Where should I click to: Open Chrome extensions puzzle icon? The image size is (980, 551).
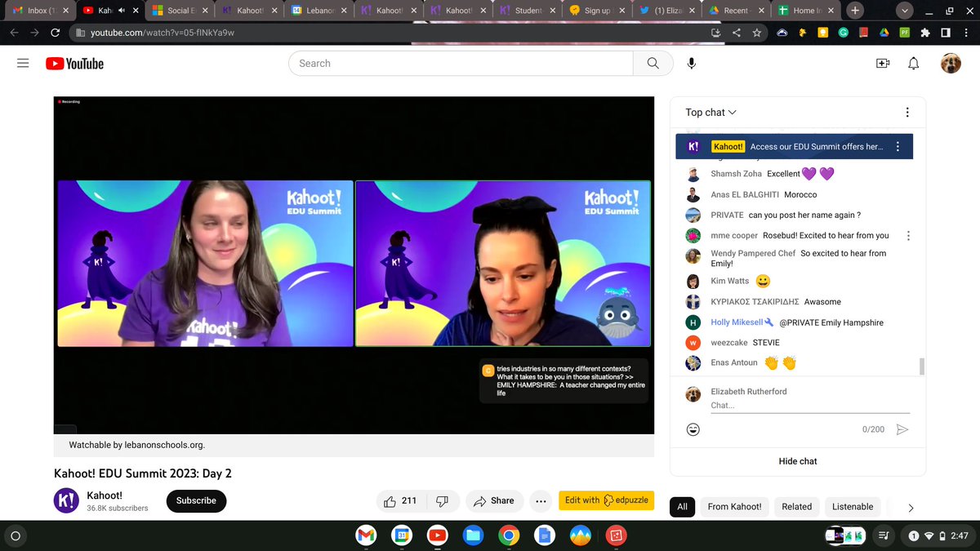925,33
